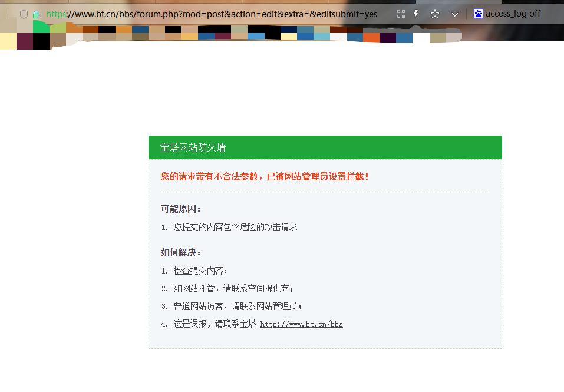Expand the address bar dropdown chevron
564x392 pixels.
[x=454, y=14]
